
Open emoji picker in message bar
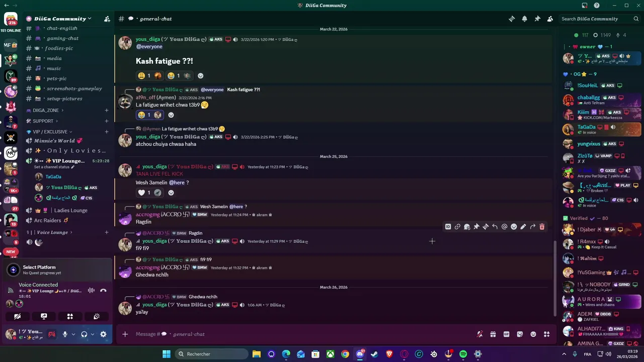[x=533, y=334]
